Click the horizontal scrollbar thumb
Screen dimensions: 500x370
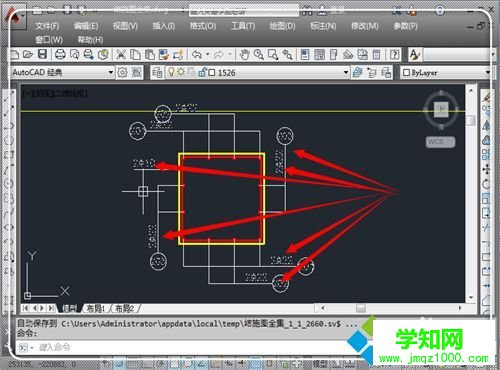click(361, 308)
